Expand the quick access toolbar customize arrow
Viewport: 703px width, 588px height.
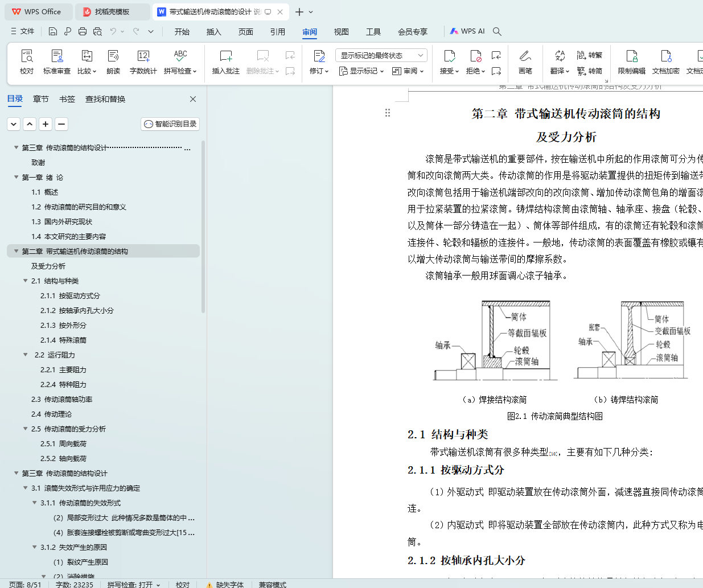151,31
